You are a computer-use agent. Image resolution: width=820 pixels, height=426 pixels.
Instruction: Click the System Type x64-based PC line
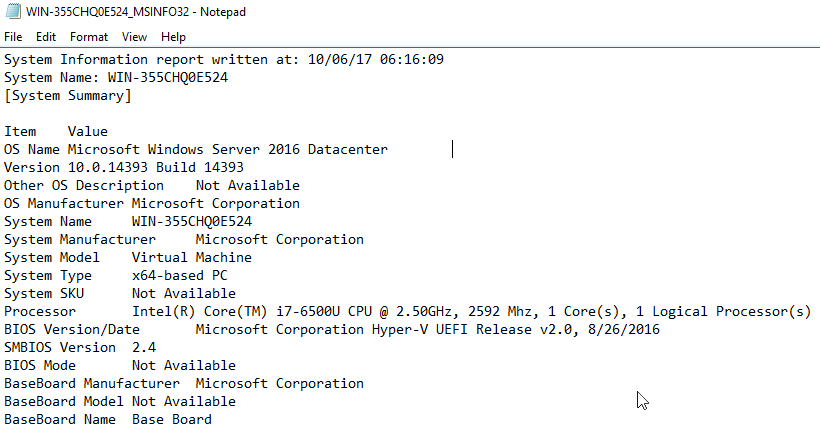click(115, 275)
